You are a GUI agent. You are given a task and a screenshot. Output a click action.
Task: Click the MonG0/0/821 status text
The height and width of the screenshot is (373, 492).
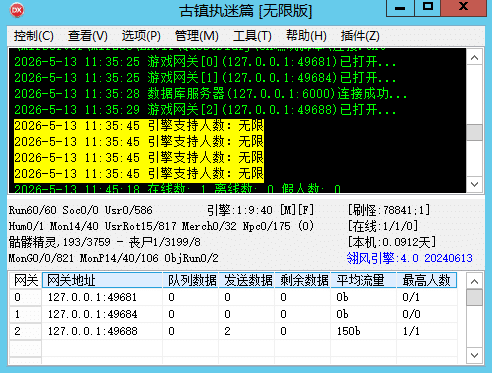(x=41, y=258)
